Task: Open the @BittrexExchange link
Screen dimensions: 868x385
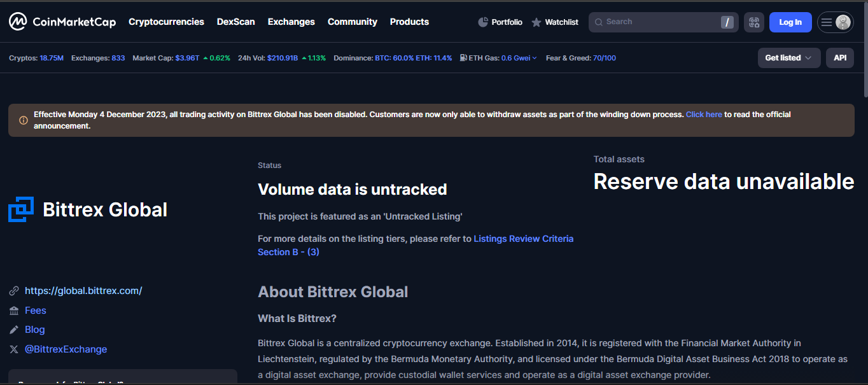Action: [x=66, y=349]
